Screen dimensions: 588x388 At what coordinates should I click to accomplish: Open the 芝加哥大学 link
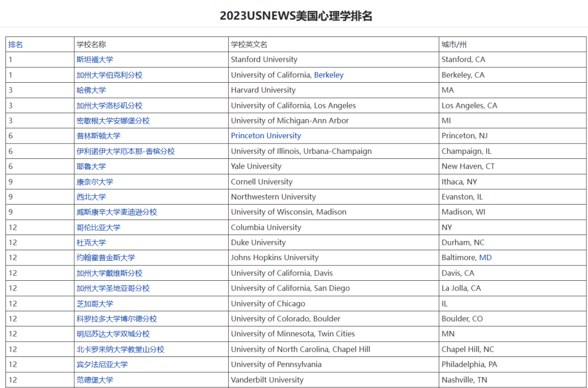(x=95, y=304)
